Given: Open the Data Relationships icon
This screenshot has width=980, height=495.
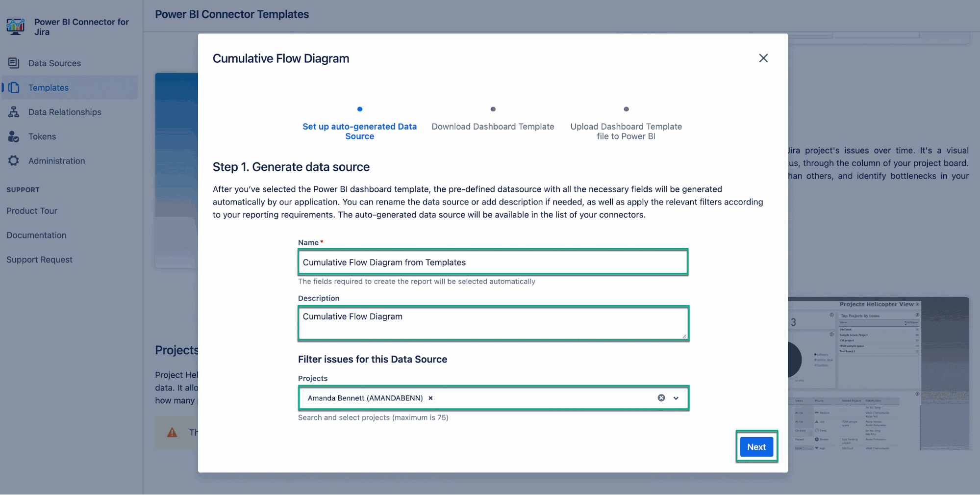Looking at the screenshot, I should tap(13, 112).
